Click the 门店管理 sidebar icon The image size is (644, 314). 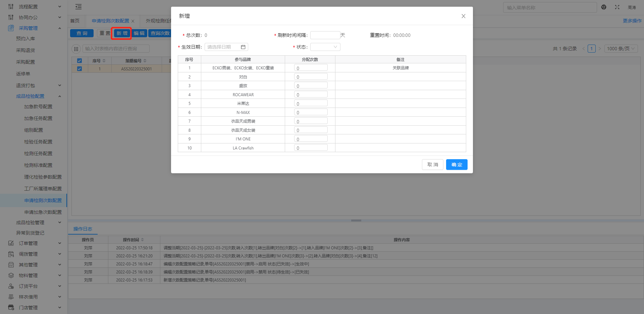[x=11, y=308]
